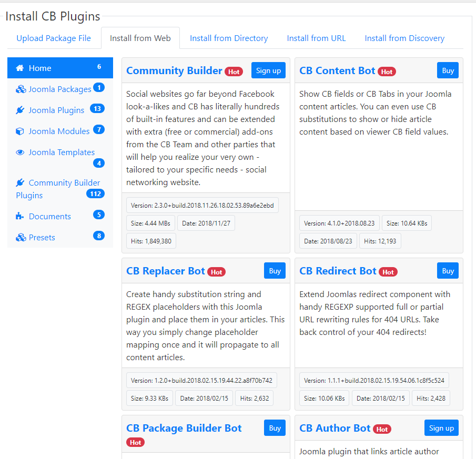Click the Hot badge under CB Package Builder Bot
The height and width of the screenshot is (459, 476).
135,443
